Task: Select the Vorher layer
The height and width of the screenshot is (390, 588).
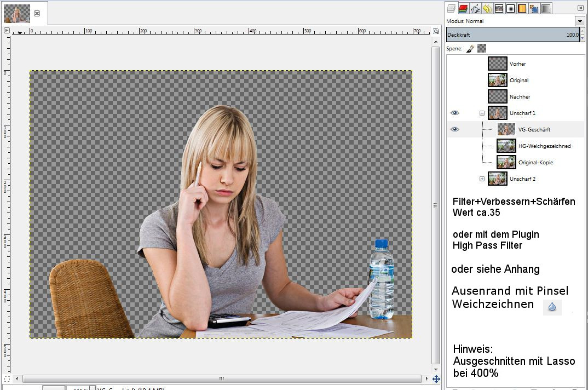Action: pos(517,64)
